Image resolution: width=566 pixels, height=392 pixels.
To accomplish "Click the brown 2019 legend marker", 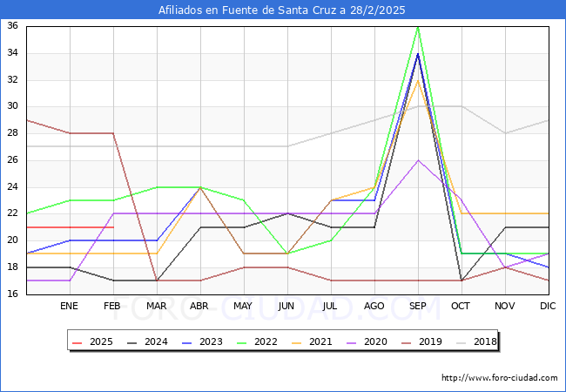I will tap(407, 342).
